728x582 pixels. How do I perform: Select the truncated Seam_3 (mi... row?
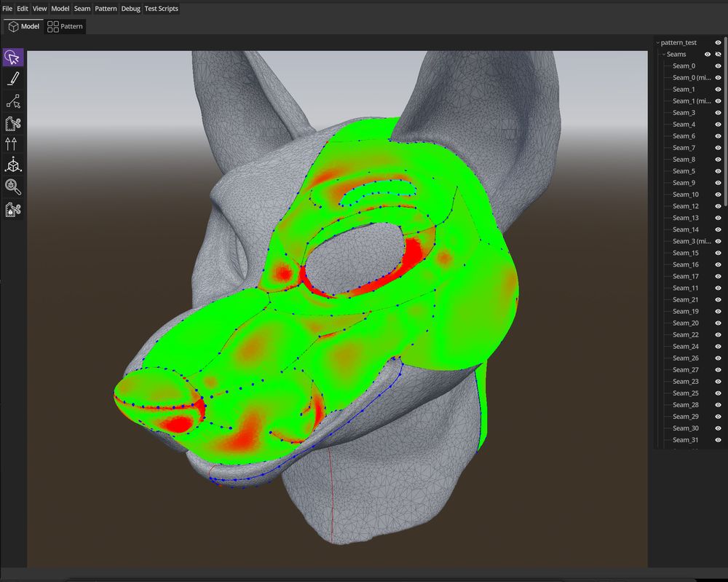click(690, 241)
